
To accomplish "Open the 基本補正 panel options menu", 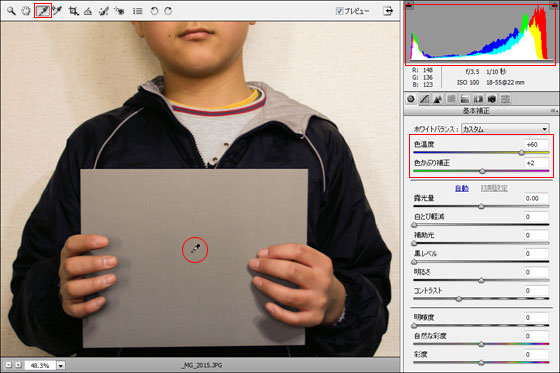I will pos(554,111).
